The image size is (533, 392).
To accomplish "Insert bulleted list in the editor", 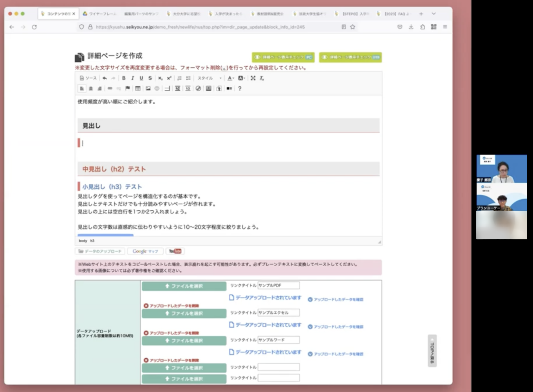I will click(188, 78).
